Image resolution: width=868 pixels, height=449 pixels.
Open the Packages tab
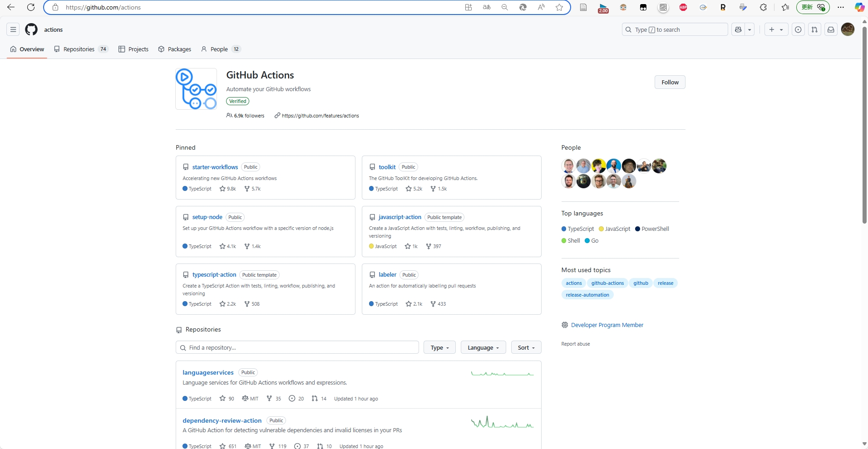coord(175,49)
